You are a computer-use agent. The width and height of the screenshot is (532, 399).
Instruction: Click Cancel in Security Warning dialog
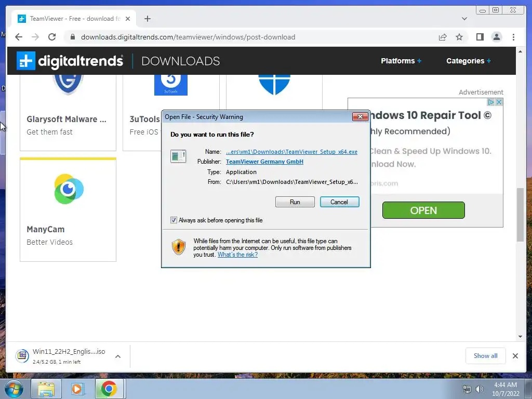(x=339, y=202)
